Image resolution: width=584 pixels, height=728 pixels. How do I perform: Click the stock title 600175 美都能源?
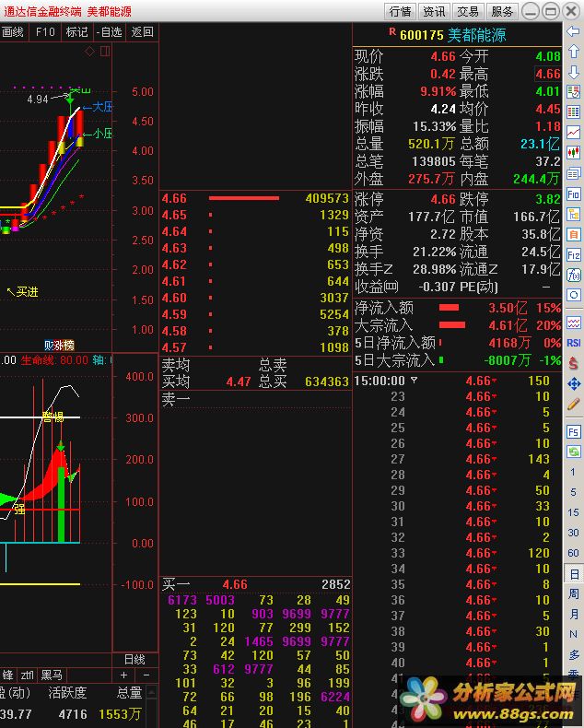452,35
